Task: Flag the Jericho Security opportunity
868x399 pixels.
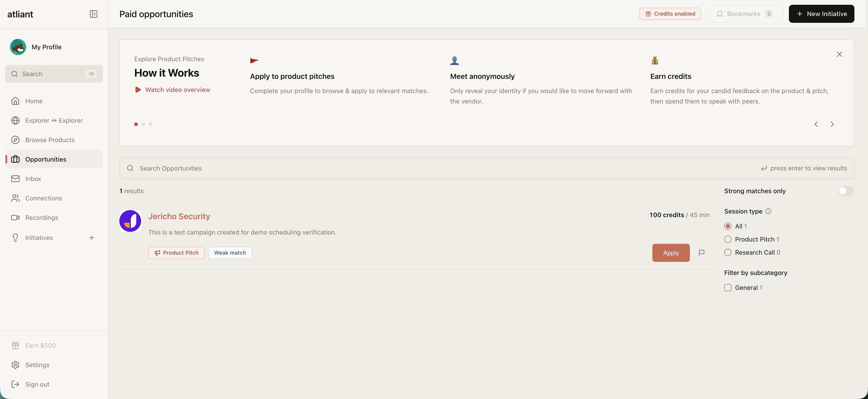Action: [x=701, y=253]
